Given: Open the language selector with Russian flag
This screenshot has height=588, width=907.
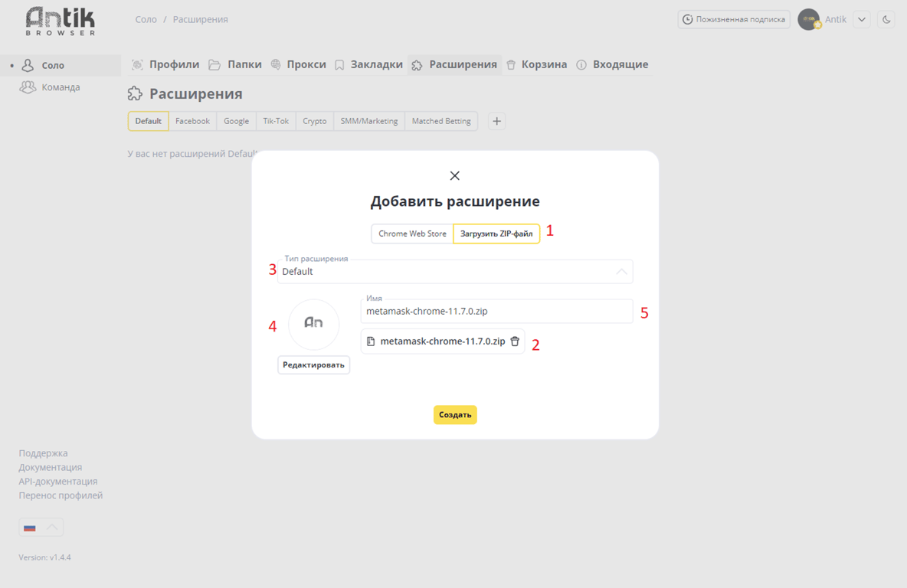Looking at the screenshot, I should (x=41, y=528).
